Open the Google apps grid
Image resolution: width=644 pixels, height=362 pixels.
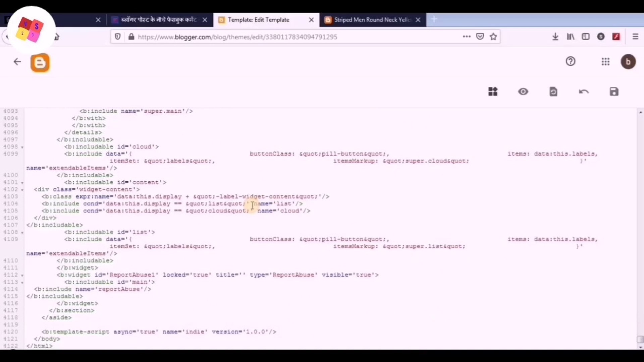click(605, 62)
